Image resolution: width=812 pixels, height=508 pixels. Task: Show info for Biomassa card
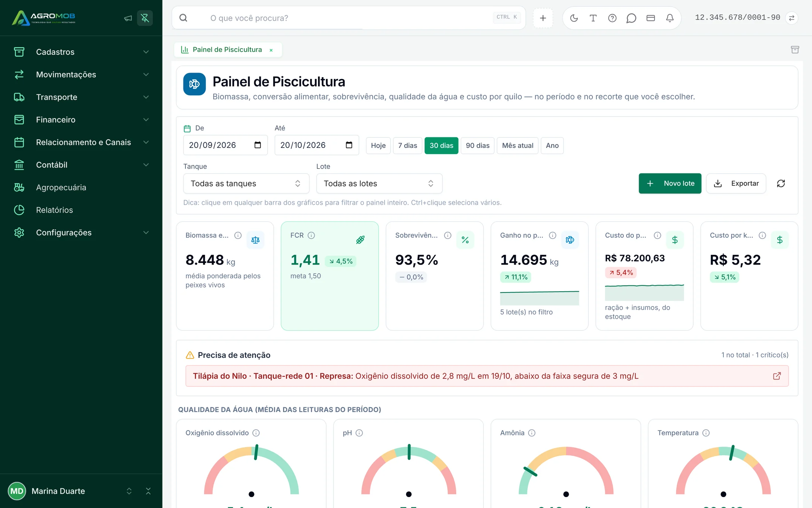238,235
